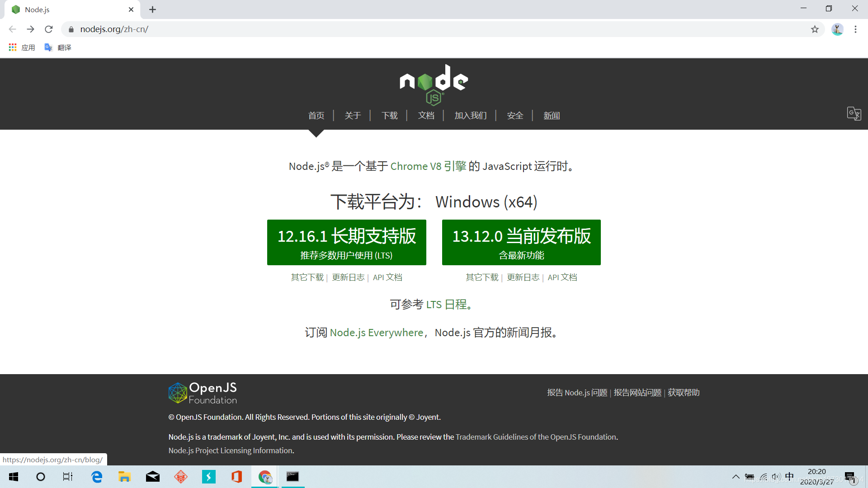This screenshot has height=488, width=868.
Task: Open the Office app from taskbar
Action: [x=237, y=477]
